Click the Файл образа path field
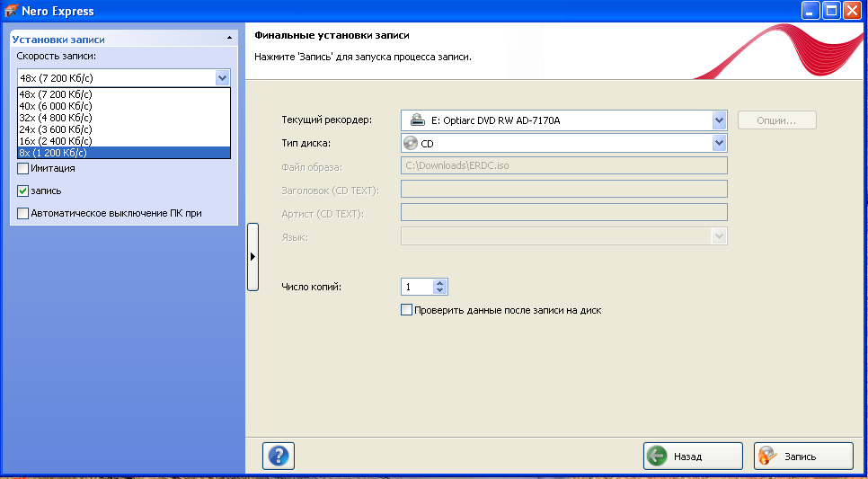 [x=564, y=165]
